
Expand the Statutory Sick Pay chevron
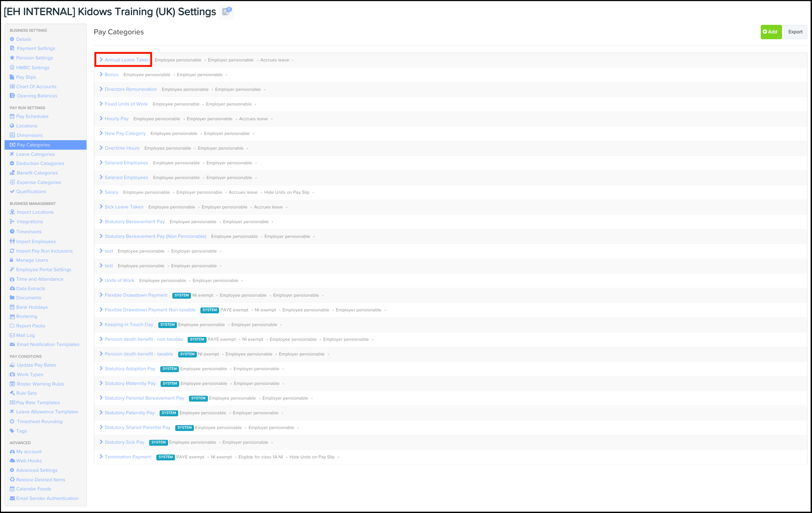tap(101, 442)
